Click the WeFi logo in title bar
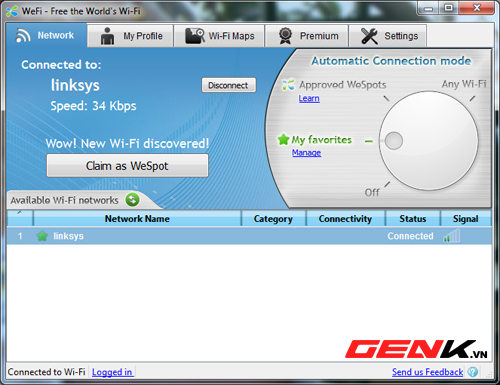Viewport: 500px width, 385px height. pyautogui.click(x=12, y=11)
